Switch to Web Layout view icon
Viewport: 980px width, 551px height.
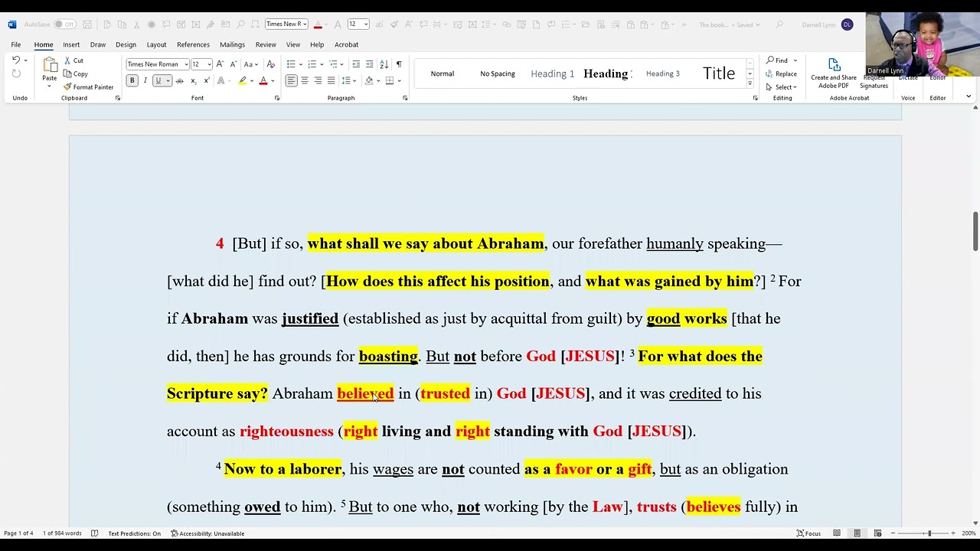[x=877, y=533]
